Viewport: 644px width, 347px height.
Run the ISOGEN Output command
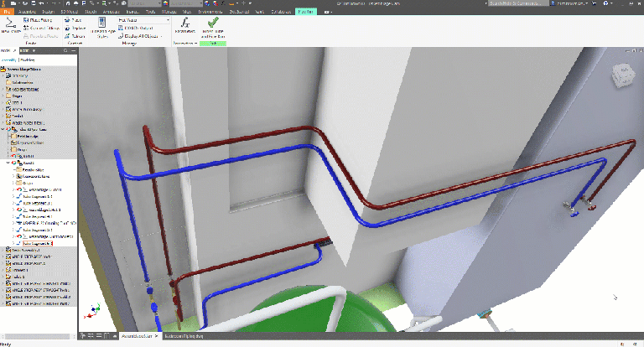tap(136, 28)
